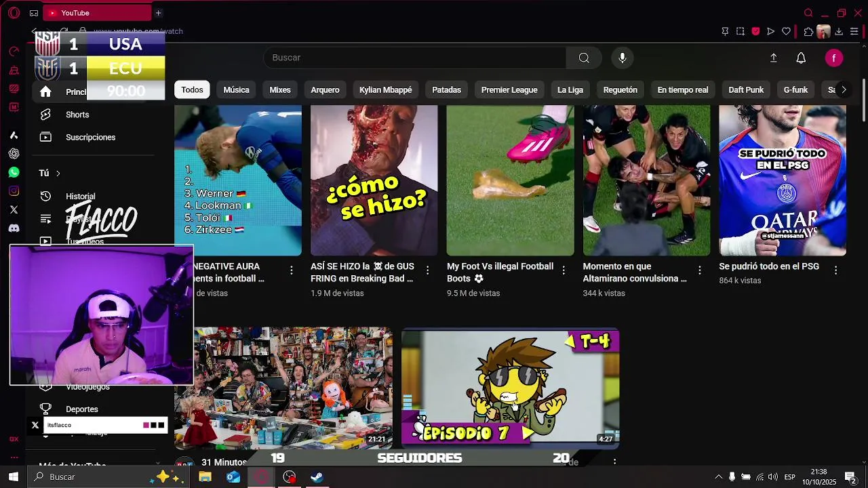
Task: Start voice search with the microphone
Action: 623,58
